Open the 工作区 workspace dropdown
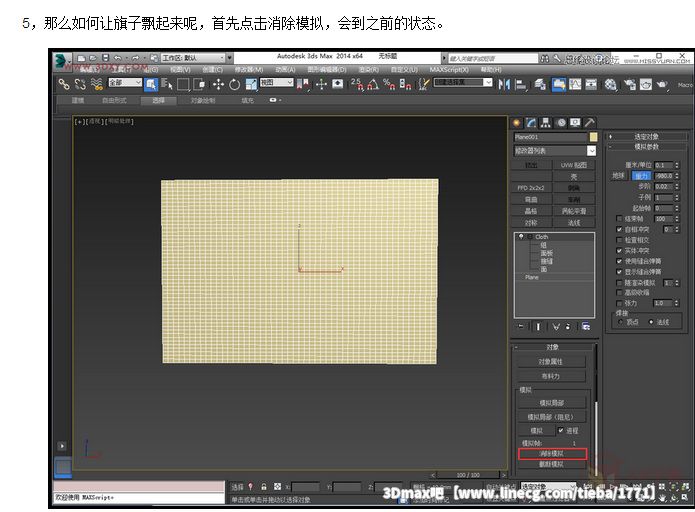695x512 pixels. tap(193, 58)
